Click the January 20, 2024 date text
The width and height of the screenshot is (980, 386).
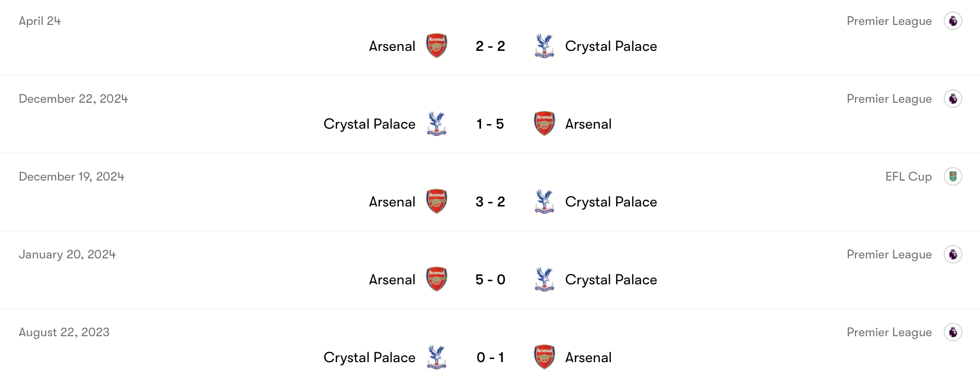[x=67, y=254]
